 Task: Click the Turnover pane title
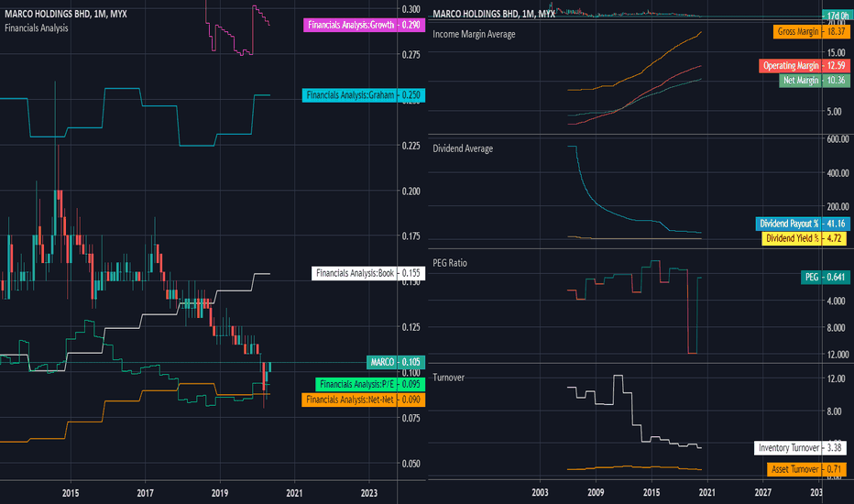click(x=448, y=378)
